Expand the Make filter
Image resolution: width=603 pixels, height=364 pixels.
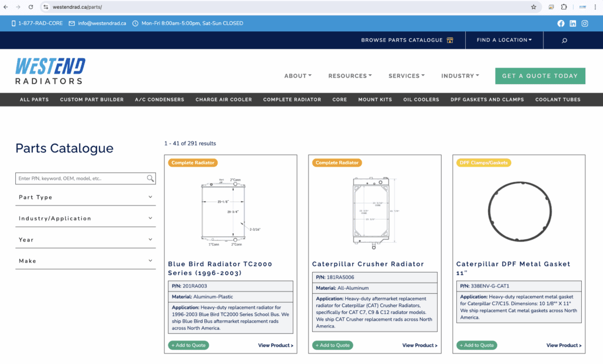tap(85, 261)
